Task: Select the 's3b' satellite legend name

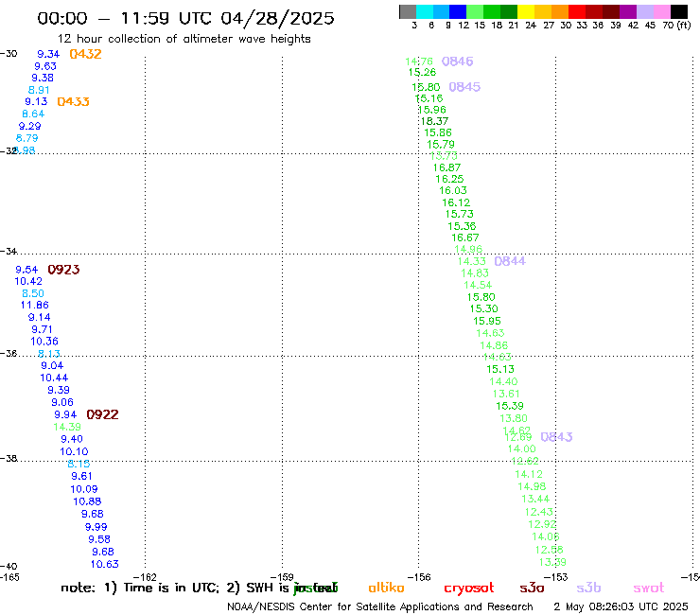Action: click(588, 588)
